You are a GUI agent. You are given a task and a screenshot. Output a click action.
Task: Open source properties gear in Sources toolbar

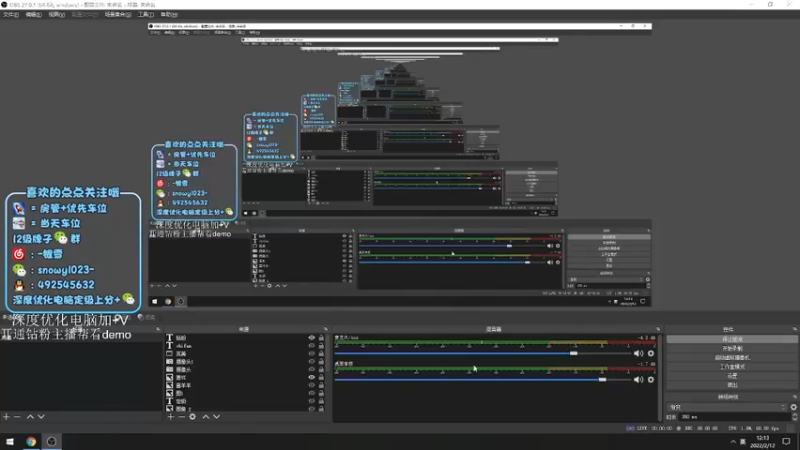(x=192, y=417)
